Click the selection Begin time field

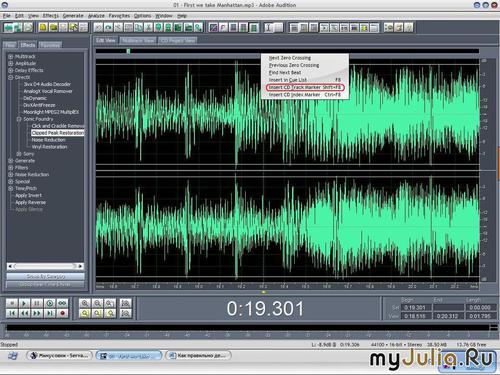[x=415, y=307]
